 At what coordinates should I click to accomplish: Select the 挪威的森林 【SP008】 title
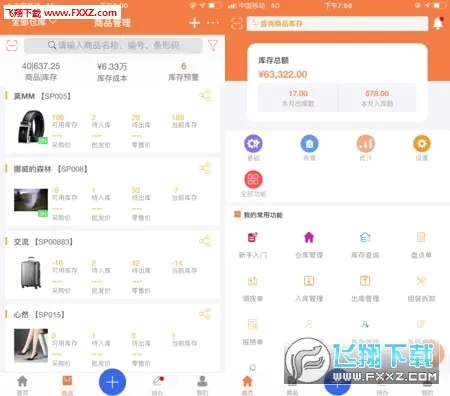pos(50,169)
